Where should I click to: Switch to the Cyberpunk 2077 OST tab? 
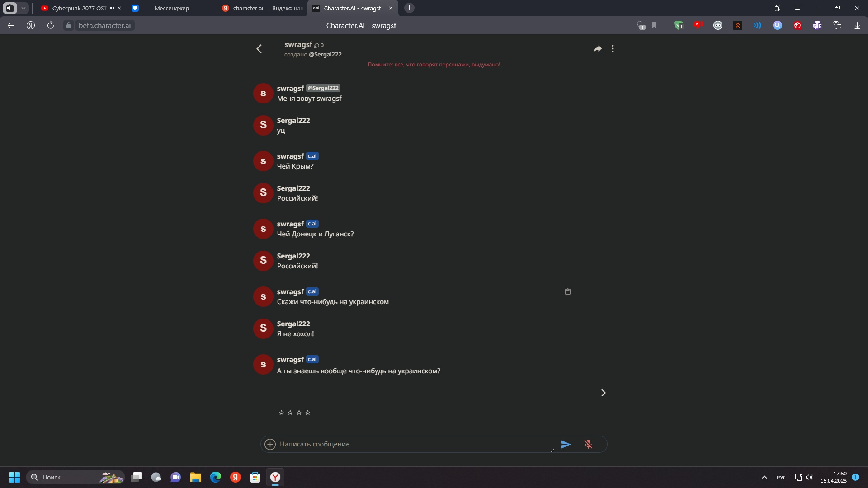[x=78, y=8]
